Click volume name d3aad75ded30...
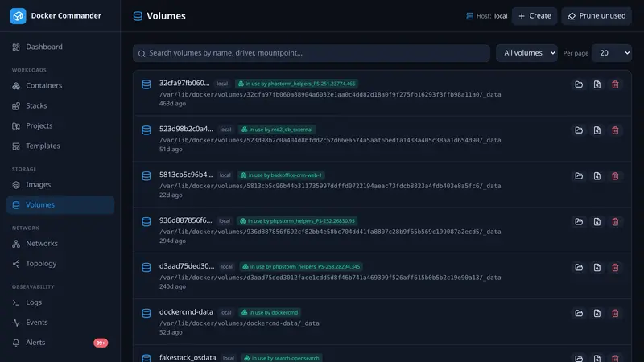The height and width of the screenshot is (362, 644). coord(187,266)
